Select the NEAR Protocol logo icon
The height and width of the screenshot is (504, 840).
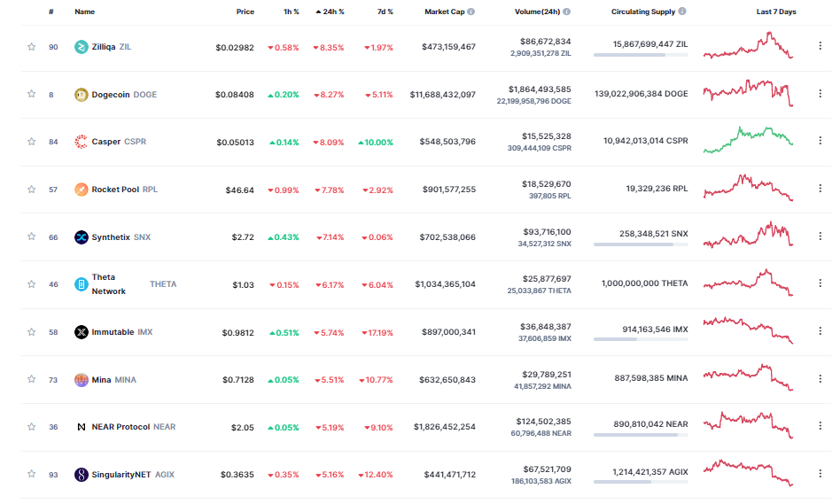point(81,427)
